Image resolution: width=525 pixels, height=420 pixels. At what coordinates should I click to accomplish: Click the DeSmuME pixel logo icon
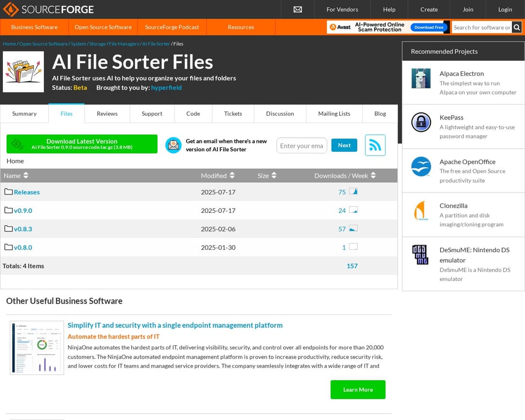point(420,255)
